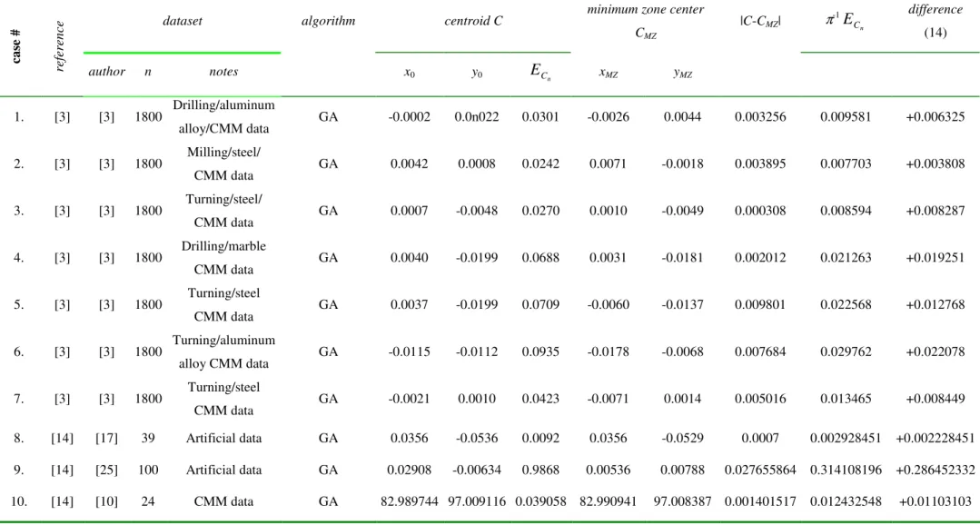Select the '|C-CMZ|' column header
Screen dimensions: 980x525
[x=758, y=22]
